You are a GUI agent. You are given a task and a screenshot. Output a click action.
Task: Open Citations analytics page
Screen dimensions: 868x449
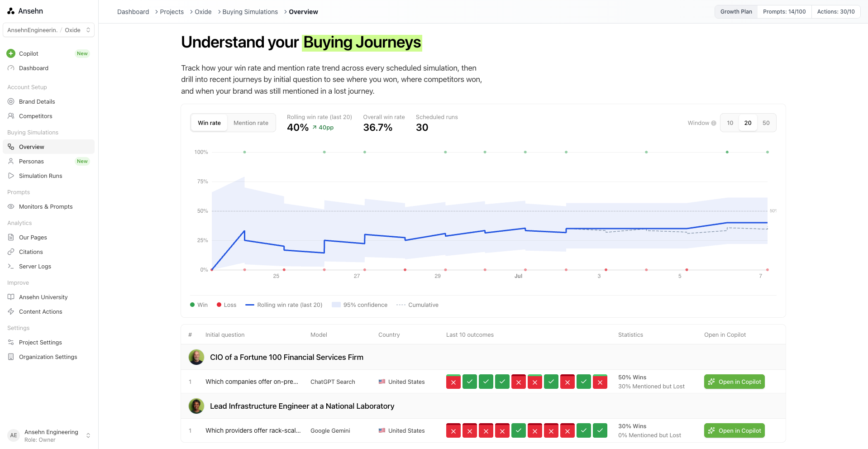[49, 252]
